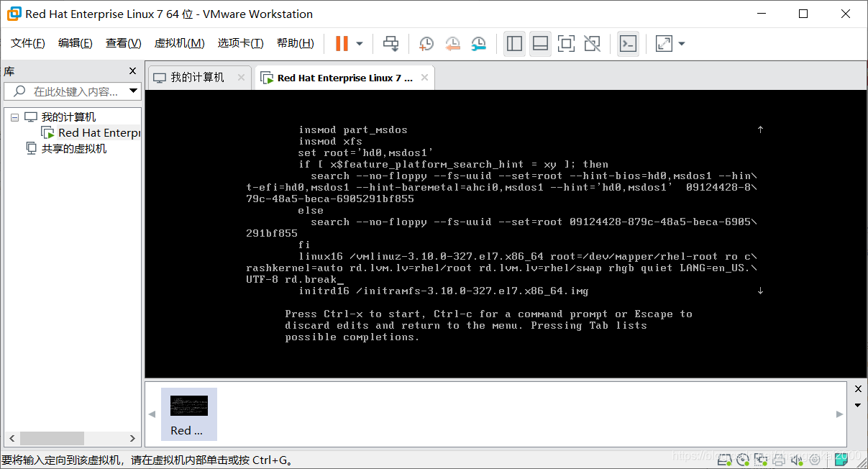This screenshot has height=469, width=868.
Task: Click the library scrollbar right arrow
Action: coord(132,438)
